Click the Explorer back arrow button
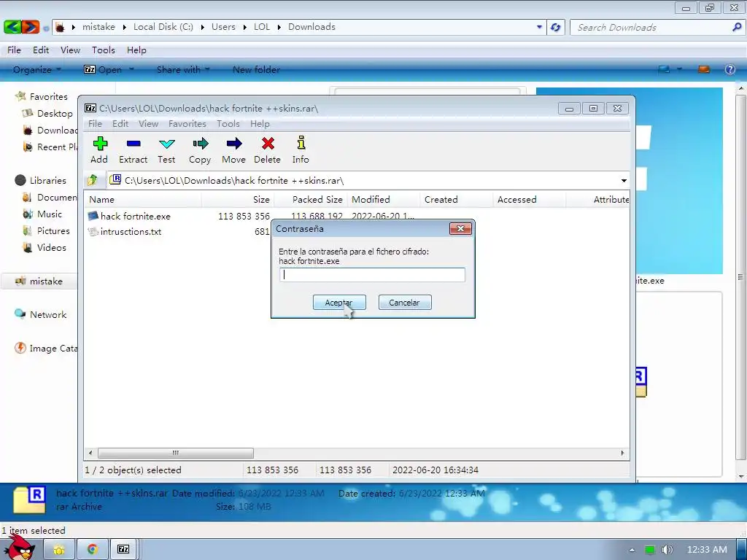 (x=12, y=27)
